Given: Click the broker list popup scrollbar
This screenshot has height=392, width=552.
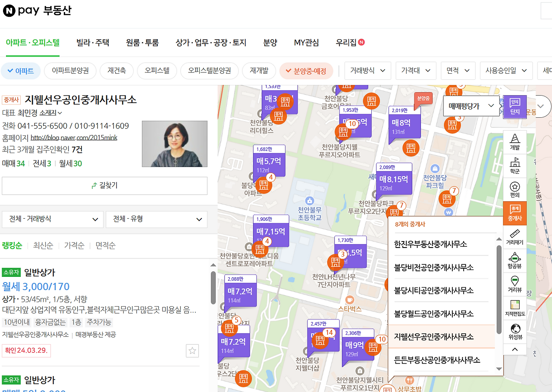Looking at the screenshot, I should [499, 289].
